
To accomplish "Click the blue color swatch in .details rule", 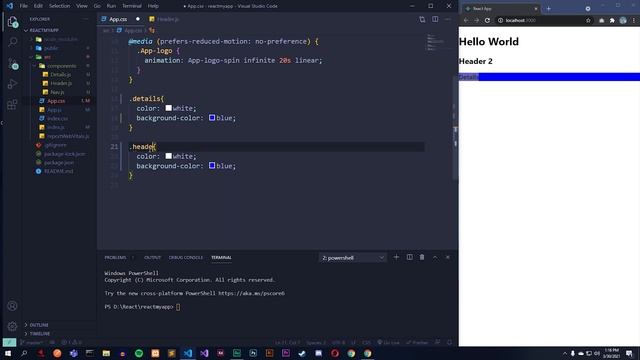I will [212, 118].
